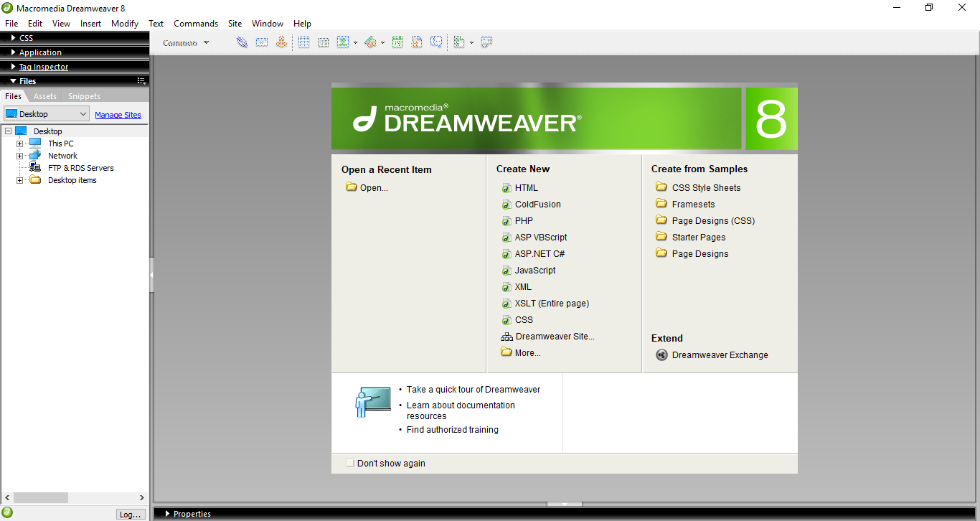Screen dimensions: 980x521
Task: Select the FTP & RDS Servers item
Action: [x=80, y=168]
